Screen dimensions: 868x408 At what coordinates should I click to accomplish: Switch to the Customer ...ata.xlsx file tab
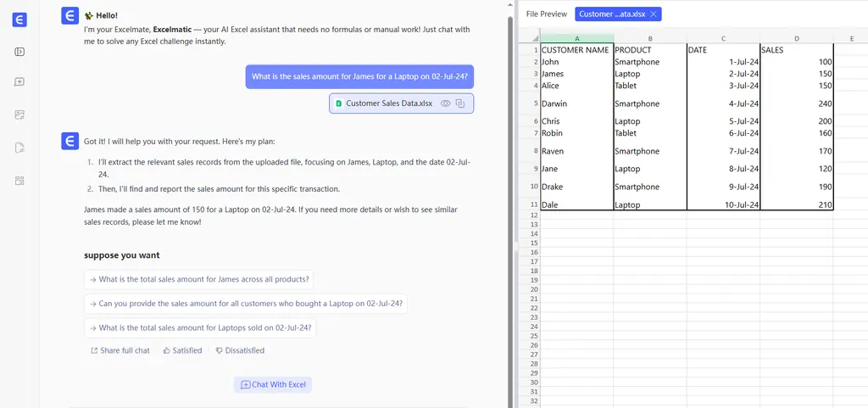point(610,14)
